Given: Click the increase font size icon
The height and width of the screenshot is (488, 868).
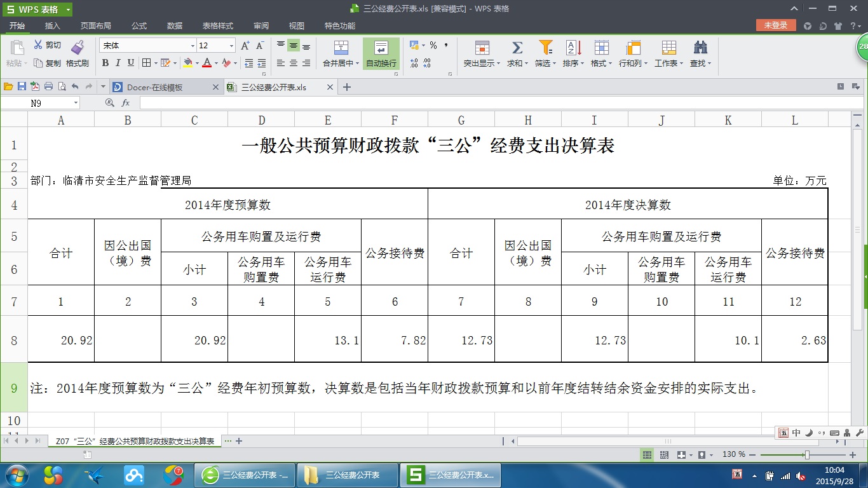Looking at the screenshot, I should 245,46.
